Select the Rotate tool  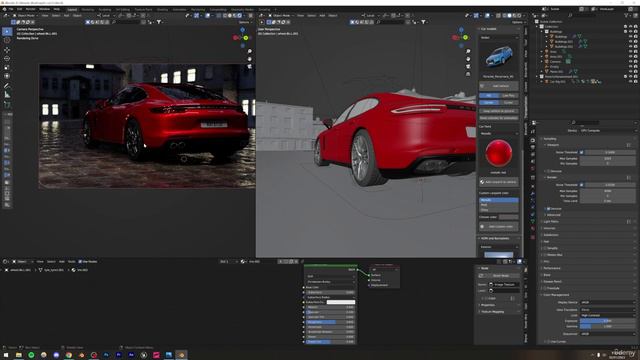pyautogui.click(x=7, y=58)
